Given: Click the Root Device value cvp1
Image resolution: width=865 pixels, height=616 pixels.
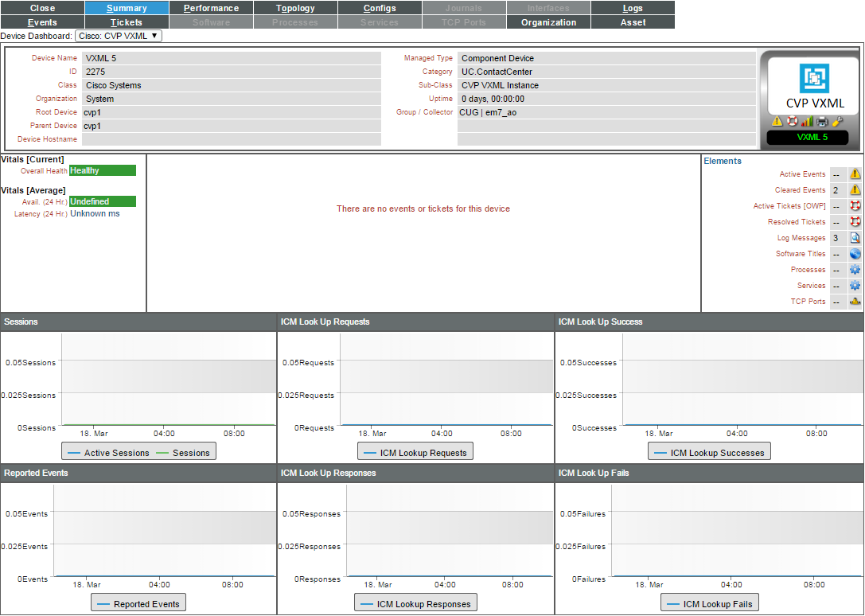Looking at the screenshot, I should point(231,112).
